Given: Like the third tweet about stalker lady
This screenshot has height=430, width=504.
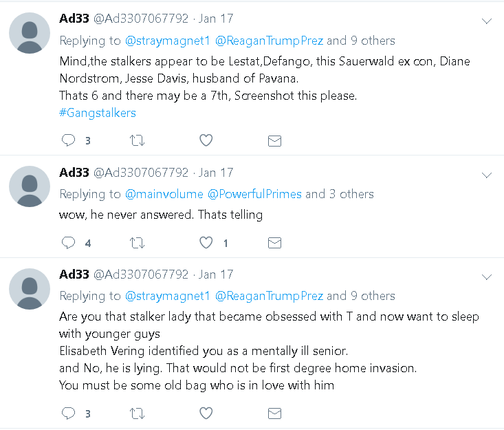Looking at the screenshot, I should (x=206, y=413).
